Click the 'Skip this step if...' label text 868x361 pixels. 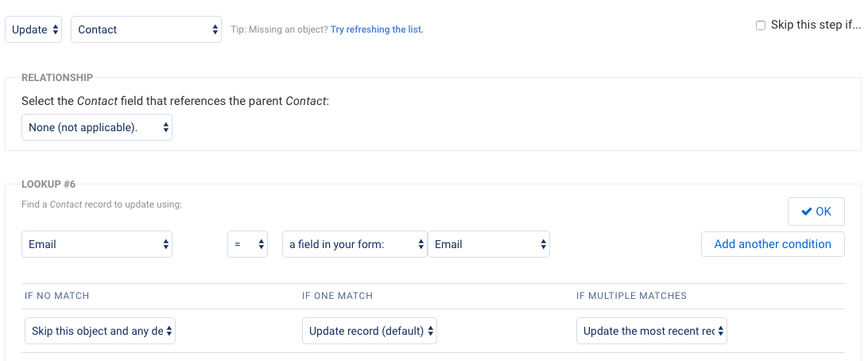pyautogui.click(x=816, y=25)
